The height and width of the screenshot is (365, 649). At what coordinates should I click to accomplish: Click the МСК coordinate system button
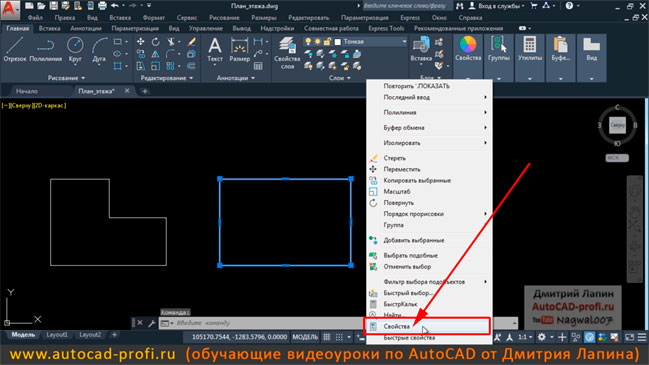coord(617,158)
